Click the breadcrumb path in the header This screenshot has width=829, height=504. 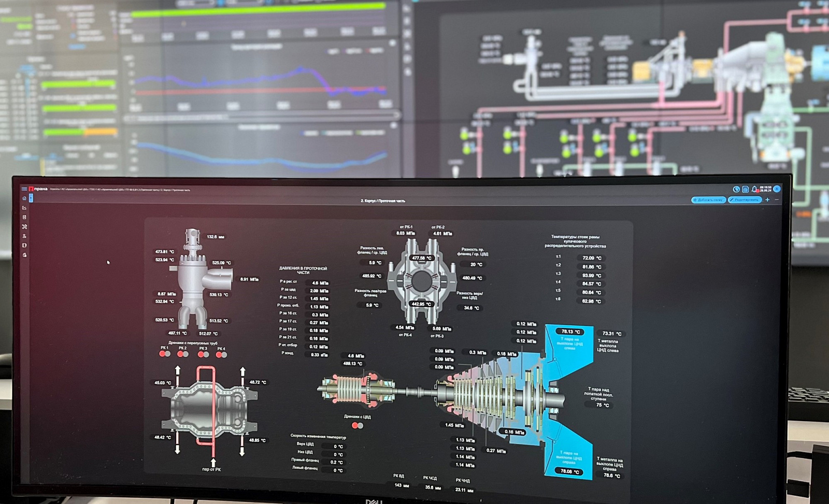(120, 190)
